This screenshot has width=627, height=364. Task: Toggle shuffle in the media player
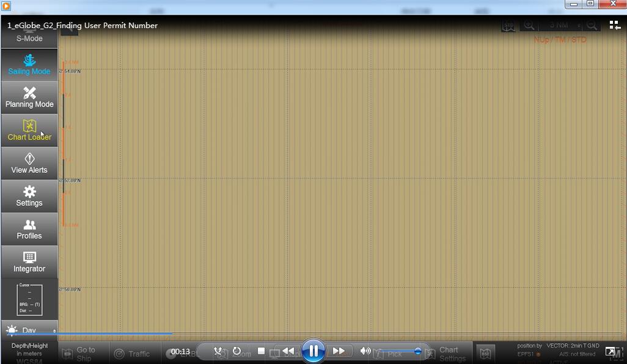point(218,351)
